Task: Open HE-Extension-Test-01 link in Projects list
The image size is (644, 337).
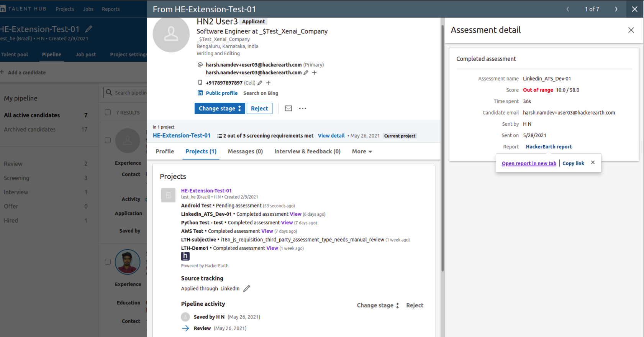Action: point(206,191)
